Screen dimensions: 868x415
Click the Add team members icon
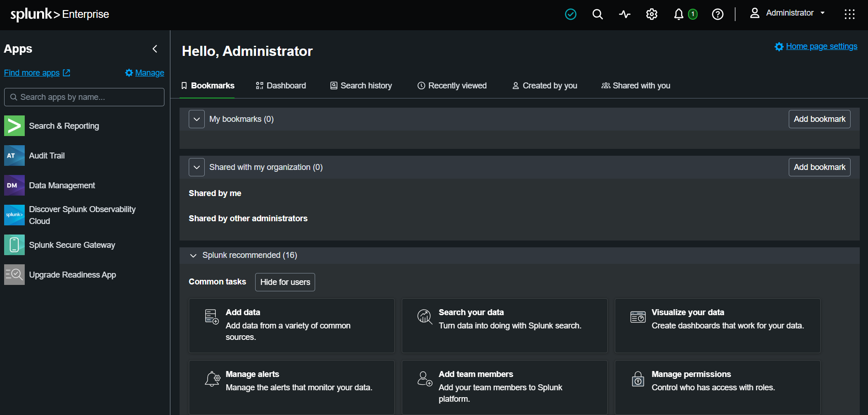pos(425,379)
